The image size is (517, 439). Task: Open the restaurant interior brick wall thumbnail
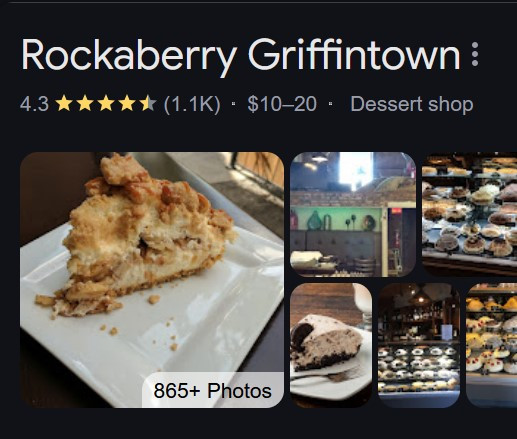click(x=353, y=214)
